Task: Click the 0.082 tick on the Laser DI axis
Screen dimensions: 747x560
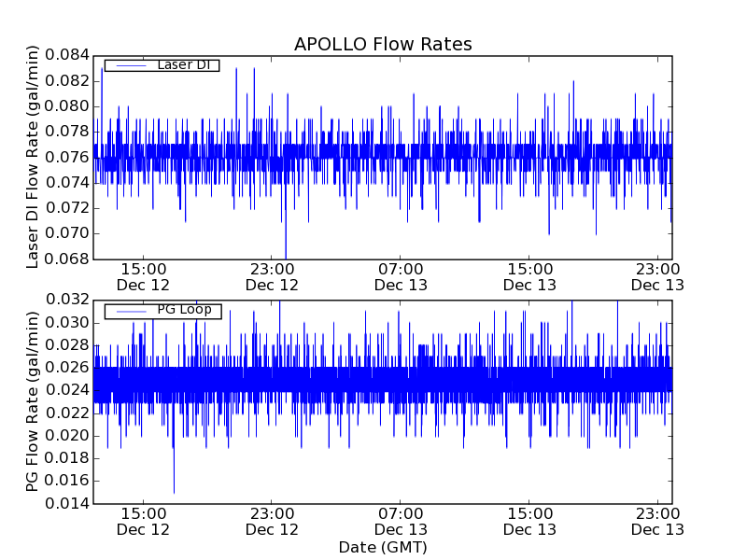Action: click(x=67, y=81)
